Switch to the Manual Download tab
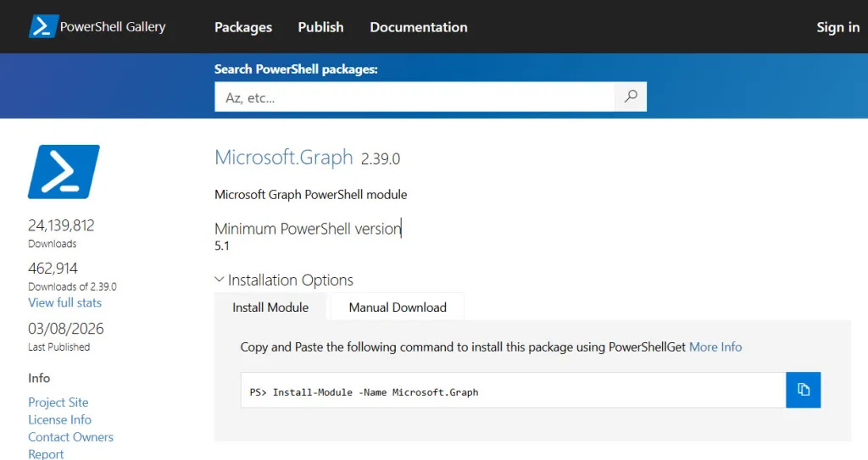The width and height of the screenshot is (868, 460). pyautogui.click(x=398, y=308)
